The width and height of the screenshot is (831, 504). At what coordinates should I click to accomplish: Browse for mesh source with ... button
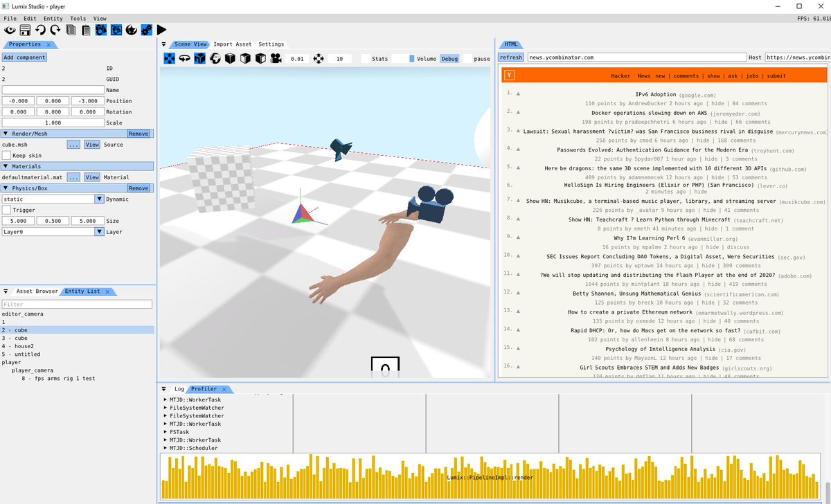pos(73,145)
